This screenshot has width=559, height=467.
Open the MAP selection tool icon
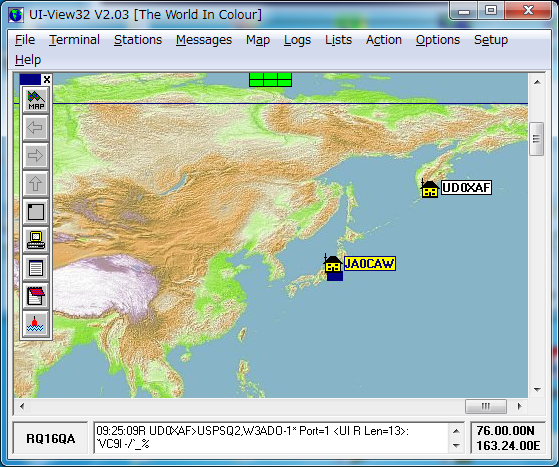36,100
